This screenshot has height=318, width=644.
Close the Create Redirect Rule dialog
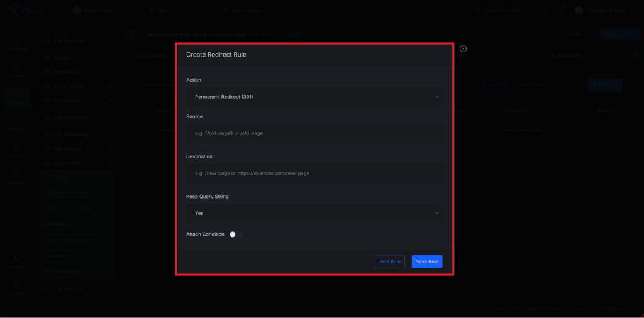464,49
